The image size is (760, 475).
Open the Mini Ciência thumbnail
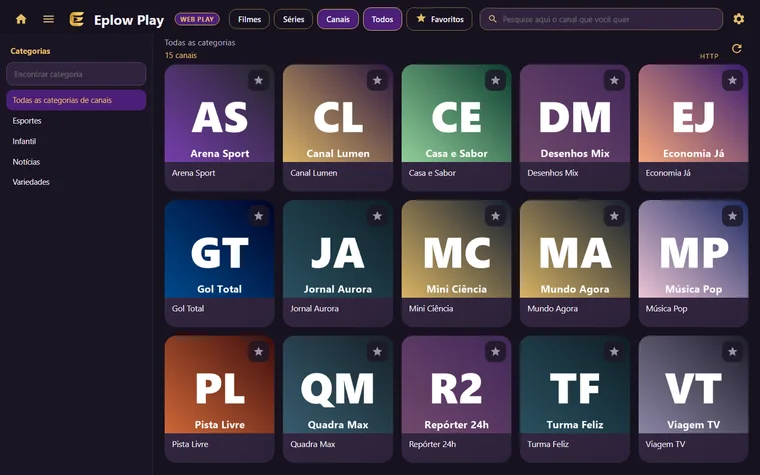click(456, 249)
